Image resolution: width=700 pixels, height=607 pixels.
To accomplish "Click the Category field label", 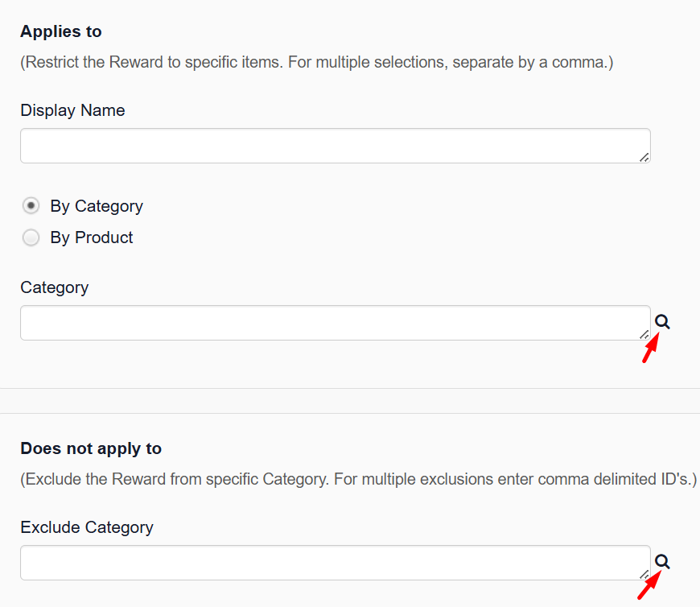I will coord(55,287).
